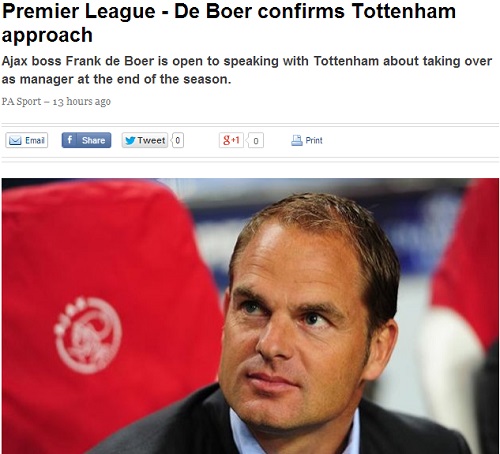Click the Email envelope icon
500x454 pixels.
click(15, 140)
